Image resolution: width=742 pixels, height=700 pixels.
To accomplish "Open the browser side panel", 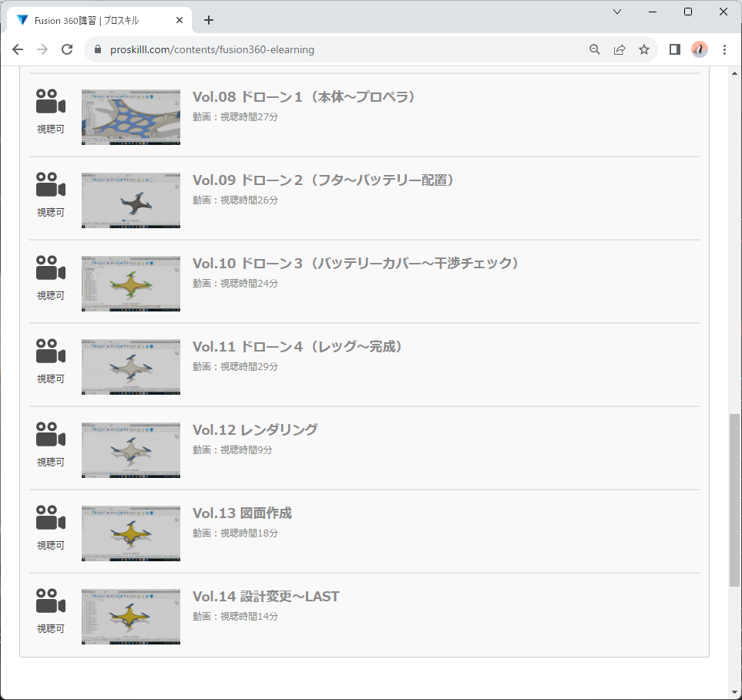I will coord(675,49).
